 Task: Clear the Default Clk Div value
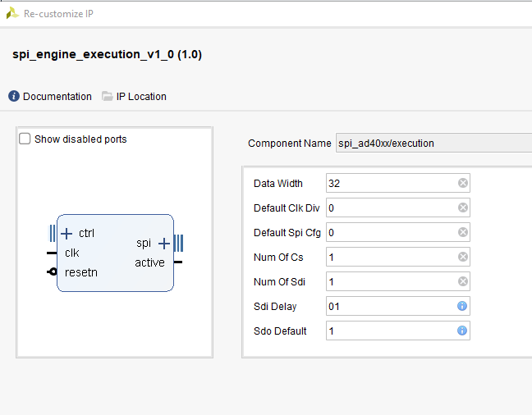pos(463,208)
